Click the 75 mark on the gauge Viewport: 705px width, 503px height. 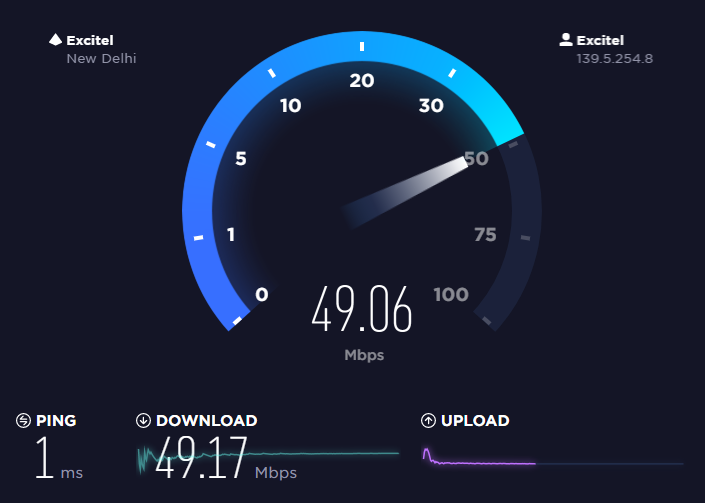click(x=485, y=235)
